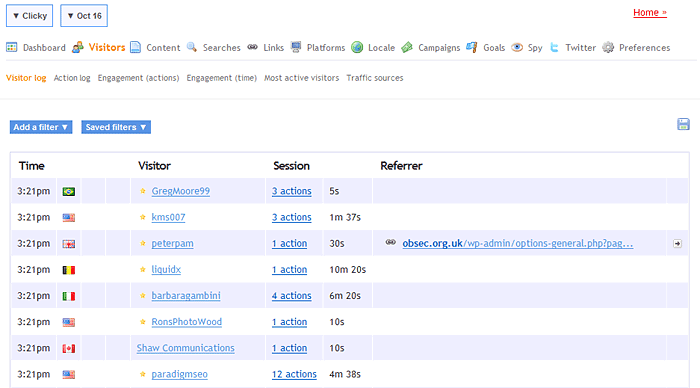700x388 pixels.
Task: Click the Goals flag icon
Action: click(x=472, y=47)
